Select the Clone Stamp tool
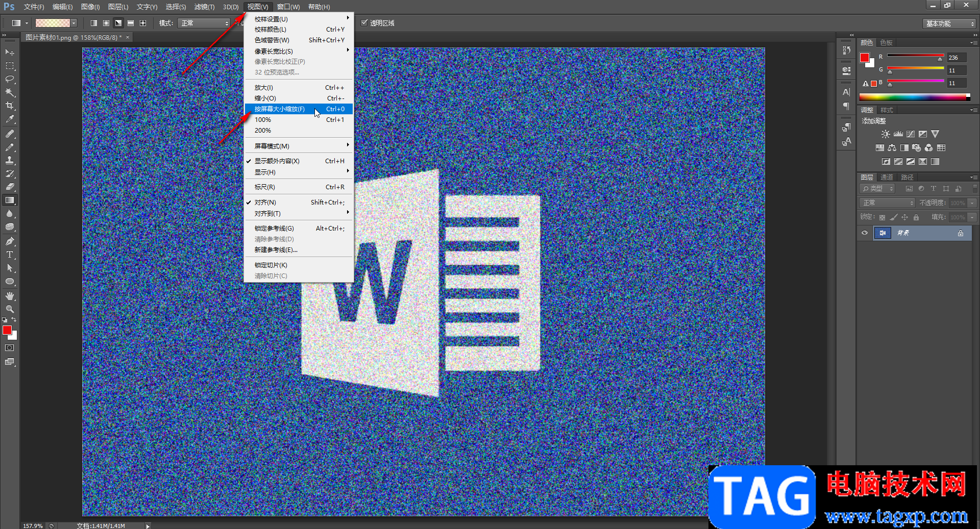 pyautogui.click(x=10, y=160)
